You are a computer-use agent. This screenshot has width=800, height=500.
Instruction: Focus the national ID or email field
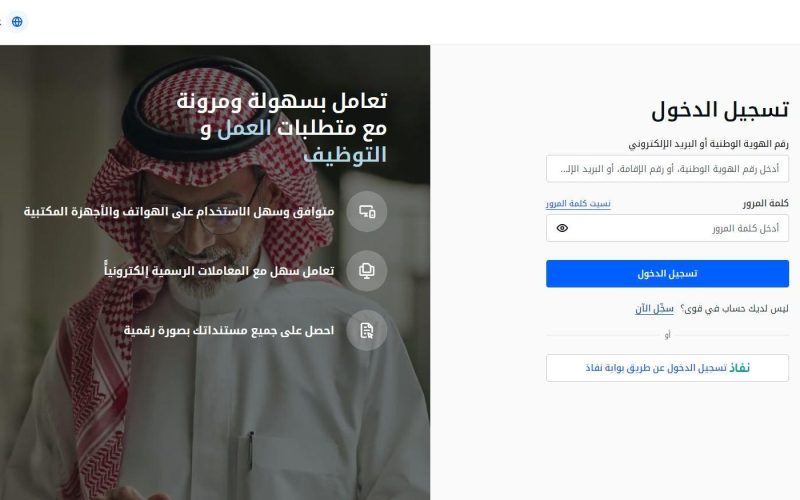tap(667, 169)
